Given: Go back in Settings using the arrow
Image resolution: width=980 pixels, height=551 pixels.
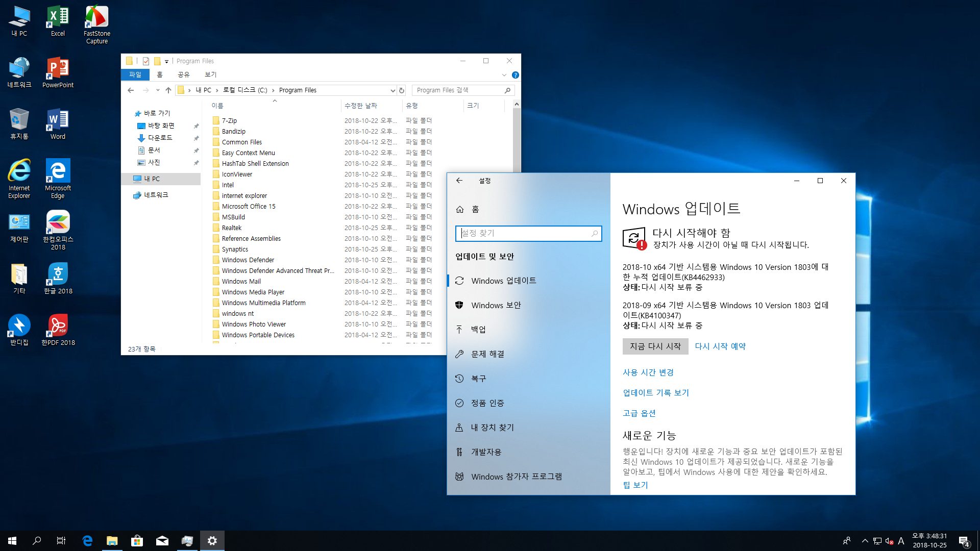Looking at the screenshot, I should point(459,181).
